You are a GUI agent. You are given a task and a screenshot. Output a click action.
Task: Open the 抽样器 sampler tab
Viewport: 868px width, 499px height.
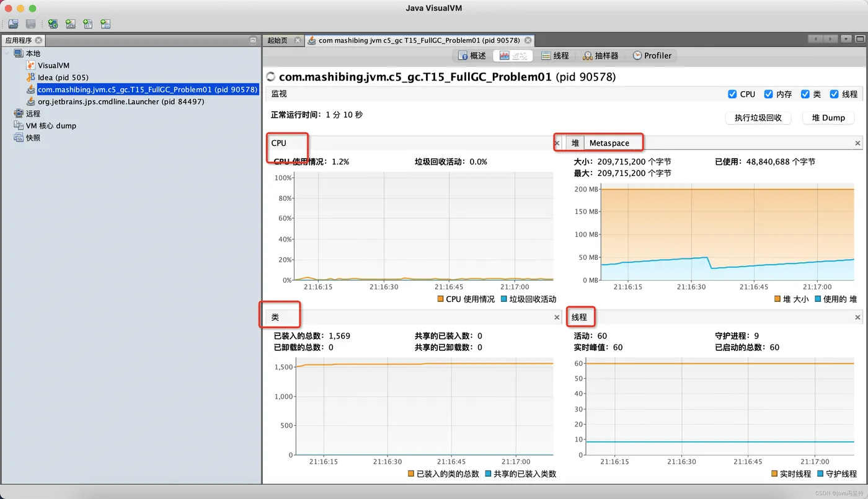click(x=601, y=56)
